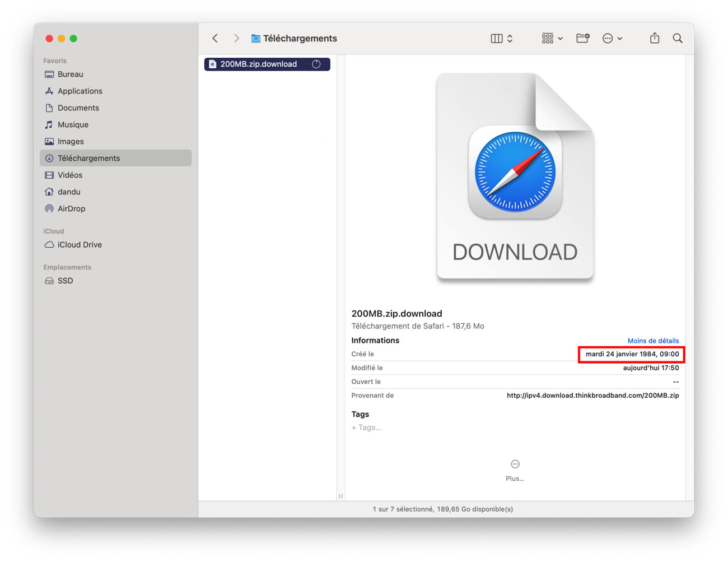Click the Téléchargements folder title icon
The image size is (728, 562).
tap(255, 38)
